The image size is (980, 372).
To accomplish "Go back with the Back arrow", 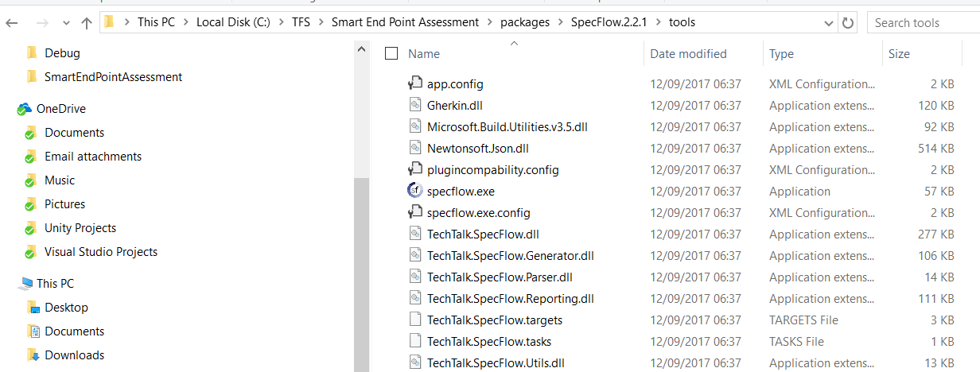I will 12,22.
